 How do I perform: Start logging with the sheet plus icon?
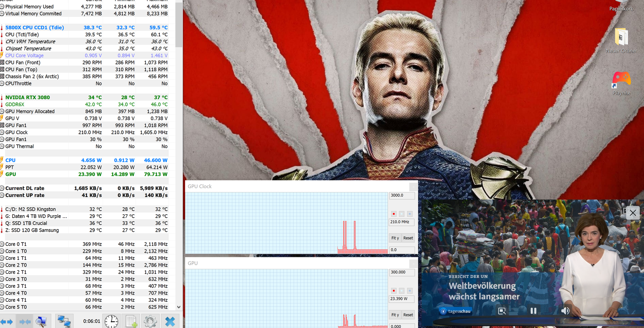[131, 322]
